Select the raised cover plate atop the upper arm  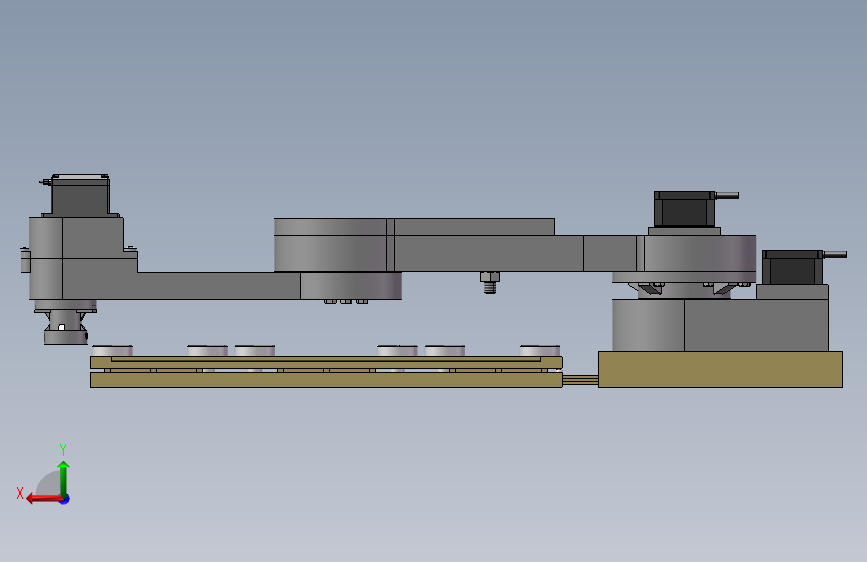(414, 227)
